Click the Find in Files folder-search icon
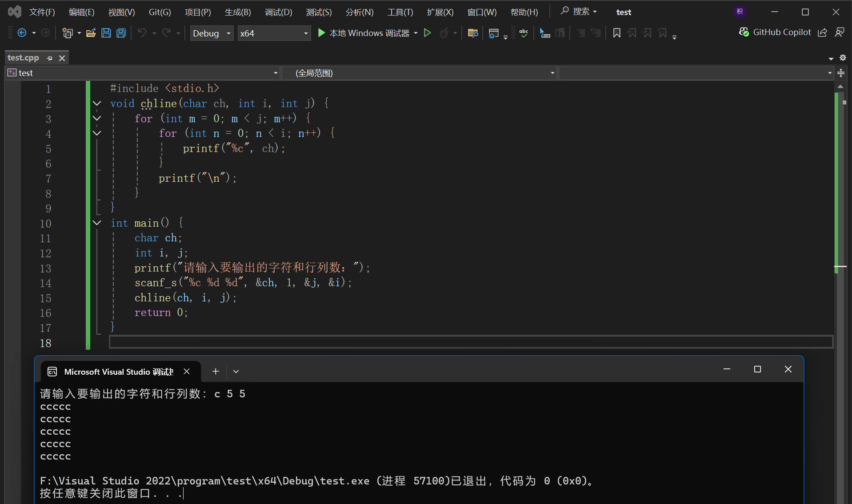 pos(473,33)
